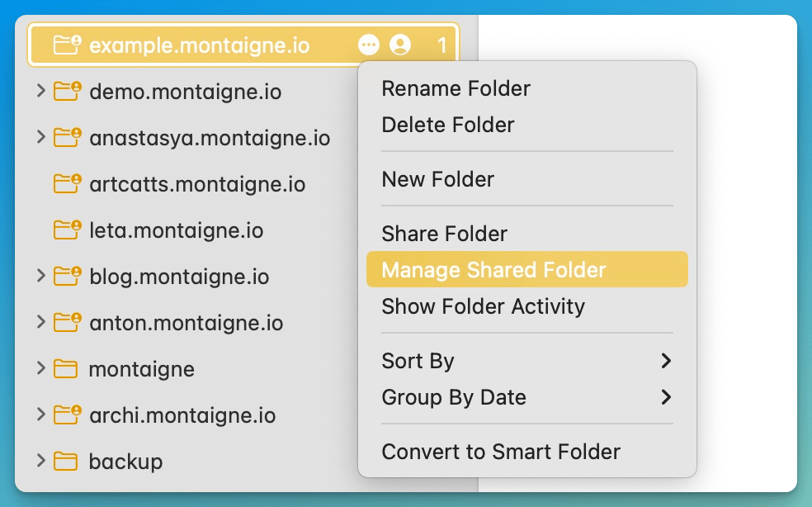This screenshot has height=507, width=812.
Task: Select the anton.montaigne.io folder name
Action: pos(186,323)
